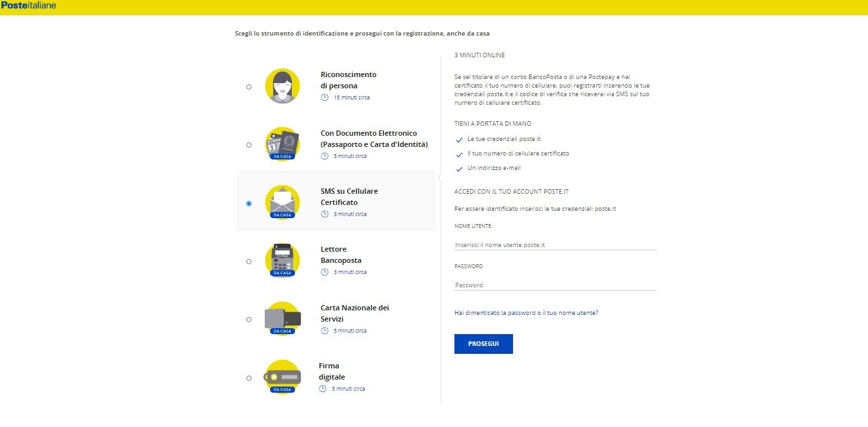Click the Lettore Bancoposta card reader icon
This screenshot has width=868, height=427.
[283, 260]
